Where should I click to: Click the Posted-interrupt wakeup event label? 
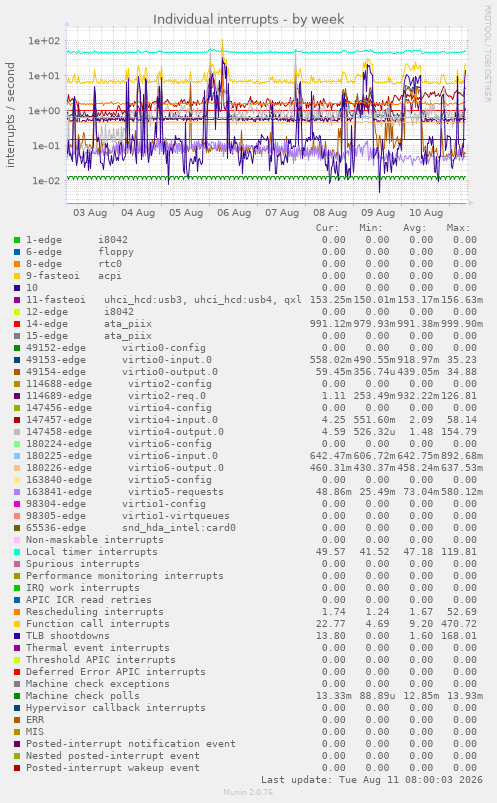[x=113, y=768]
